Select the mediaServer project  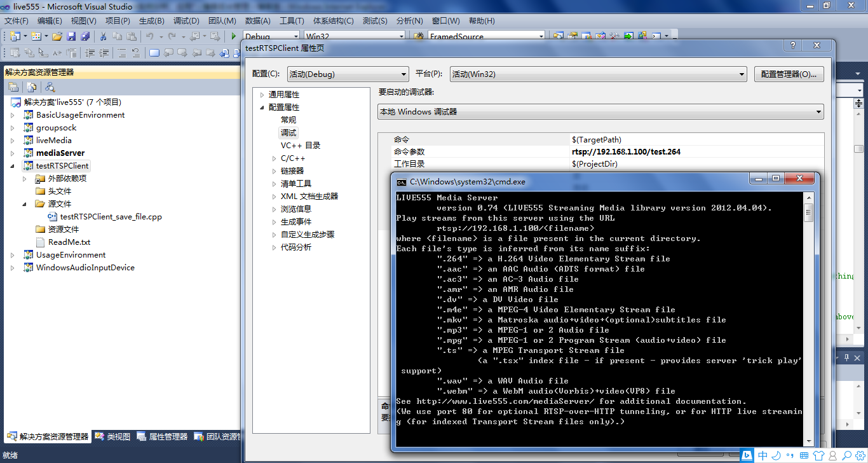tap(60, 153)
